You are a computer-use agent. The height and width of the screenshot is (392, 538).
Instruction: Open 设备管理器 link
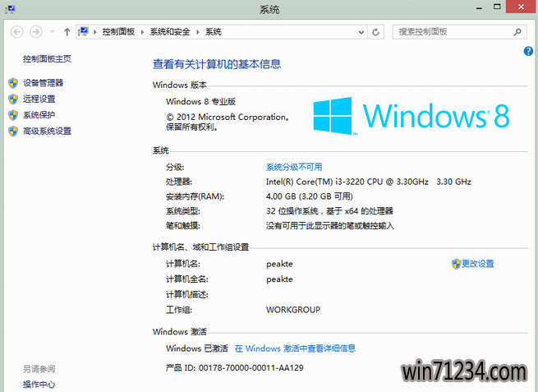pyautogui.click(x=44, y=83)
